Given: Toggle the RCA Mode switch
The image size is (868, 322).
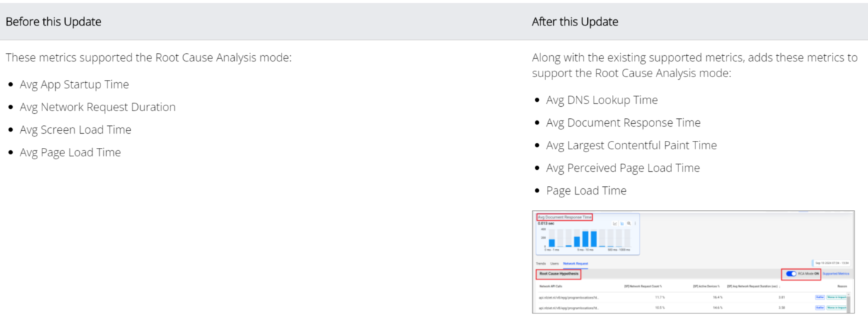Looking at the screenshot, I should click(792, 274).
